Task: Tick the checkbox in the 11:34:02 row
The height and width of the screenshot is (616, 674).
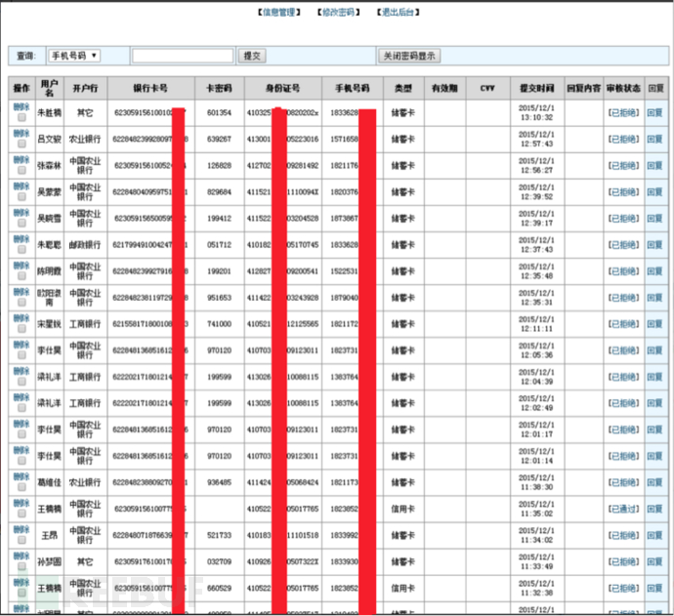Action: [x=21, y=540]
